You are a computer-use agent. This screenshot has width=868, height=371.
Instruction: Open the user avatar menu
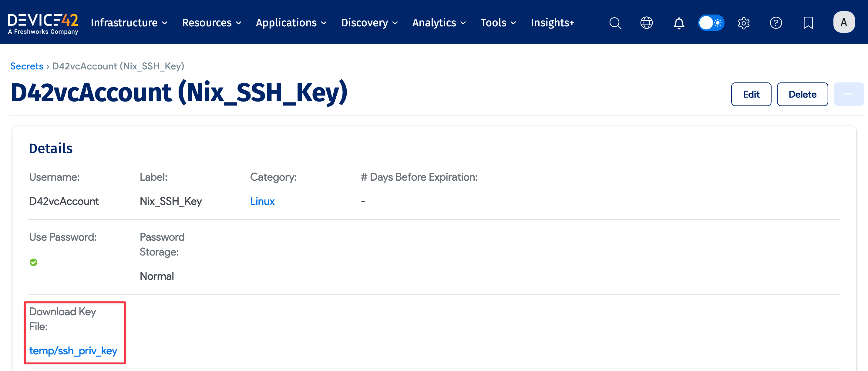point(844,22)
